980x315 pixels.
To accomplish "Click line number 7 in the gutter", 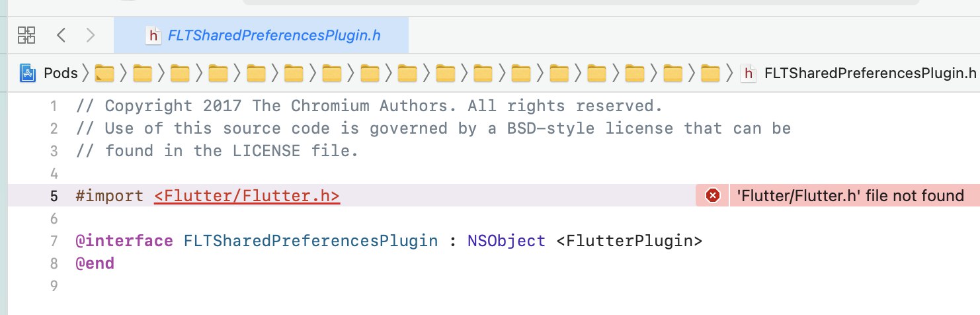I will click(54, 241).
